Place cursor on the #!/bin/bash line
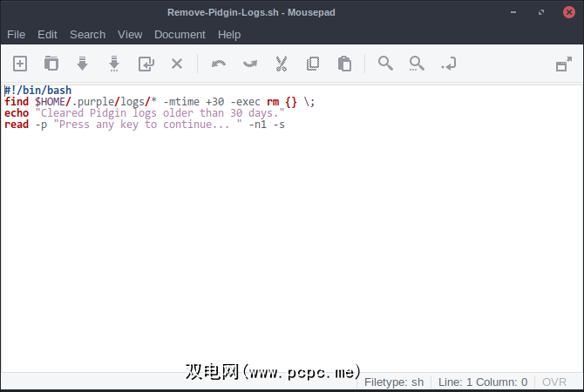Image resolution: width=584 pixels, height=392 pixels. [x=37, y=90]
